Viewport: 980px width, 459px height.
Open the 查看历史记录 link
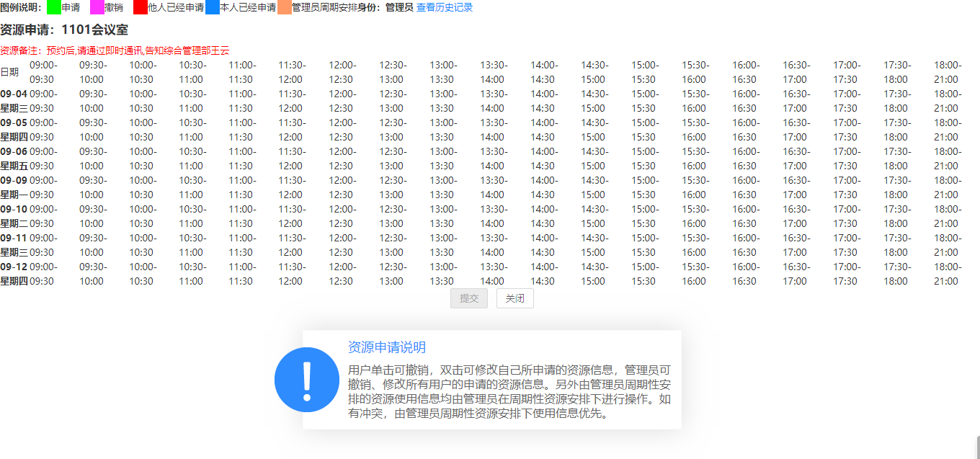(x=445, y=8)
